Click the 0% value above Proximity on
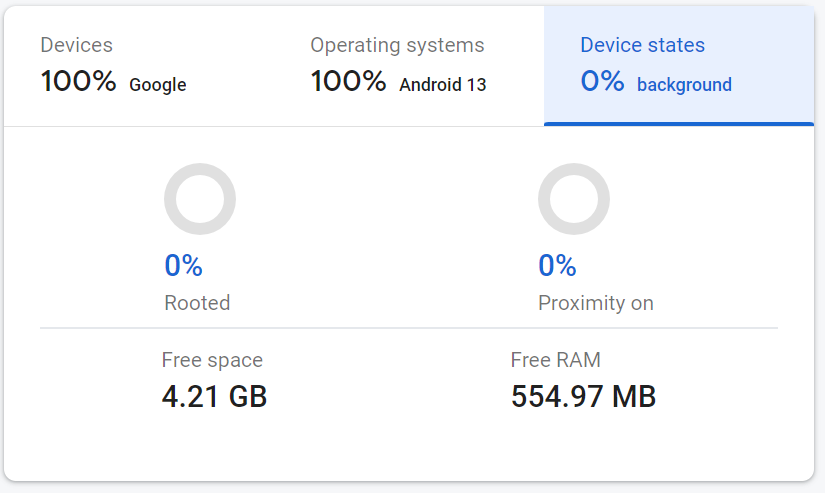This screenshot has height=493, width=825. click(x=557, y=266)
